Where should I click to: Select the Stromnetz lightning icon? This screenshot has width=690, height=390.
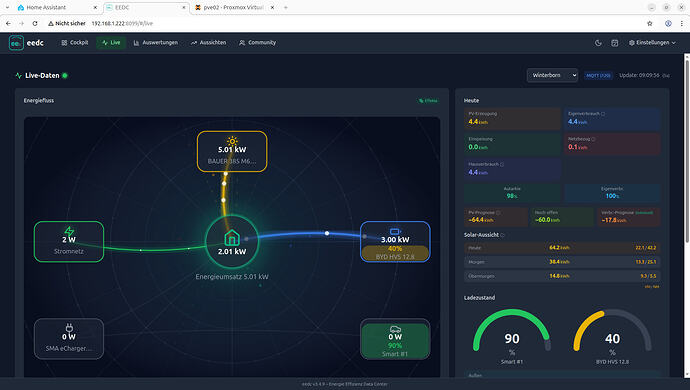point(69,231)
